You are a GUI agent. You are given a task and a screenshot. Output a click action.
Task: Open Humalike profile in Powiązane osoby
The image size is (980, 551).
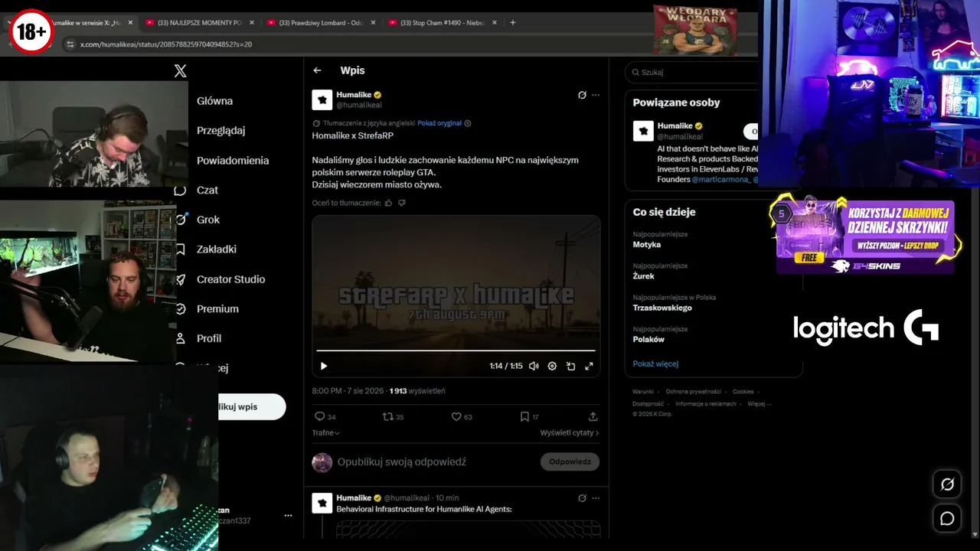coord(675,126)
